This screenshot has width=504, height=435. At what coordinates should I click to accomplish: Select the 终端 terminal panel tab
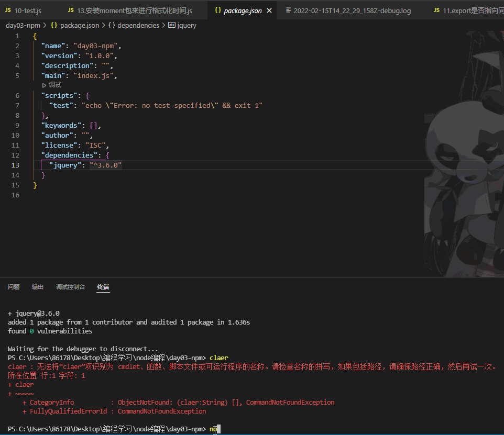(103, 287)
